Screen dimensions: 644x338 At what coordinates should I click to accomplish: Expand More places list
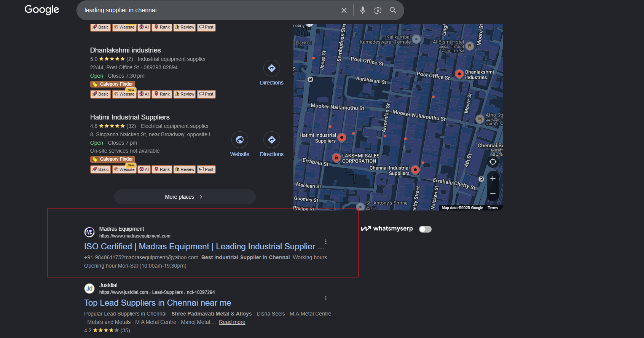click(185, 197)
